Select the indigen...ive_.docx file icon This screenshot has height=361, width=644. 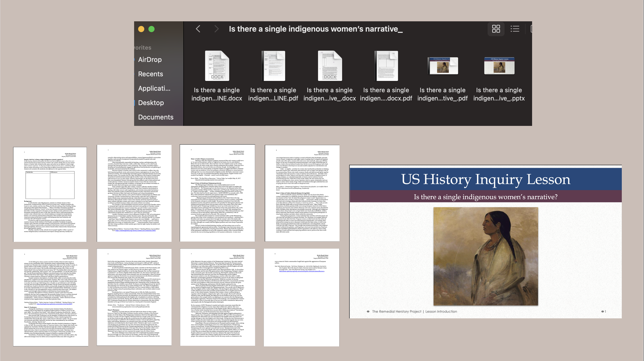(330, 66)
